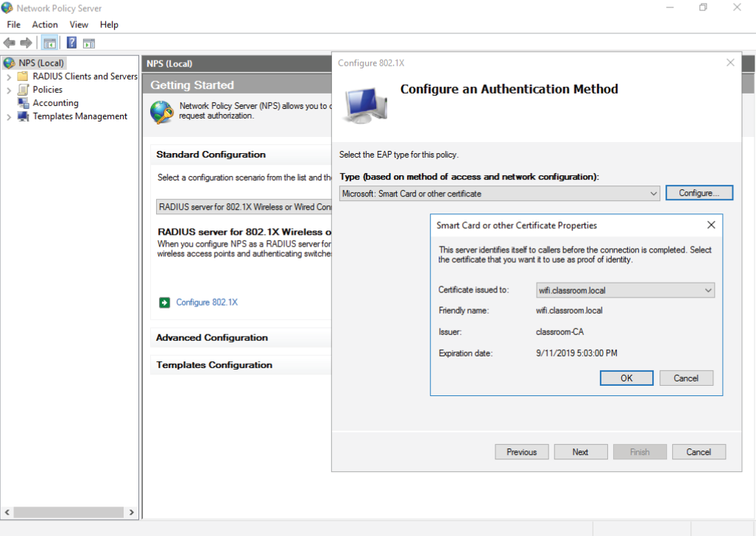This screenshot has width=756, height=536.
Task: Click the computer icon in the Configure 802.1X dialog
Action: tap(365, 105)
